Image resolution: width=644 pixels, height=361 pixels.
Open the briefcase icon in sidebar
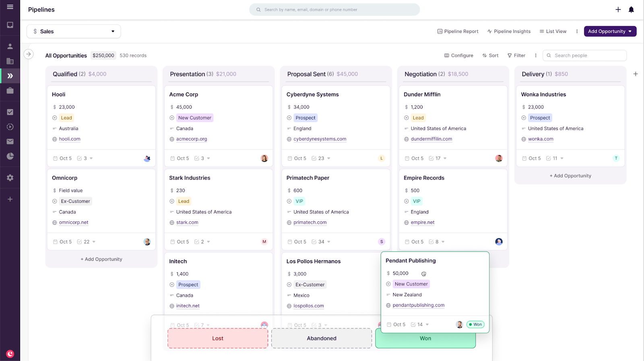10,91
